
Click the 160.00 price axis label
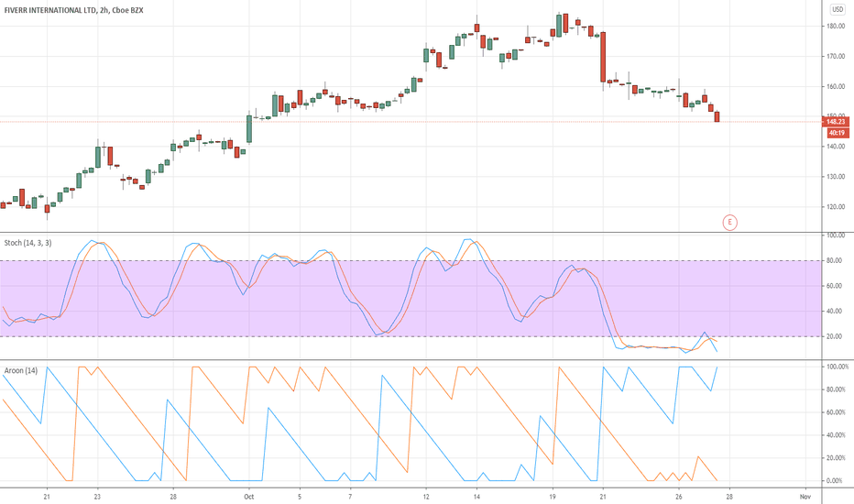pos(836,87)
